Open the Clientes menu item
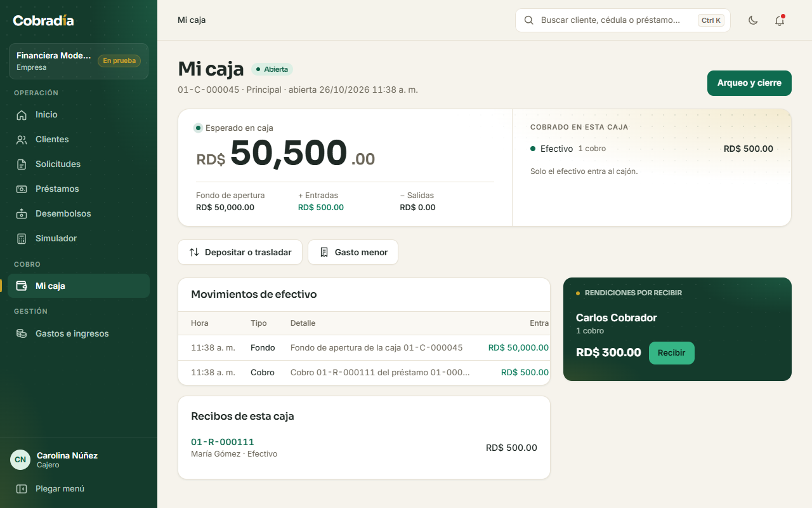 click(79, 139)
